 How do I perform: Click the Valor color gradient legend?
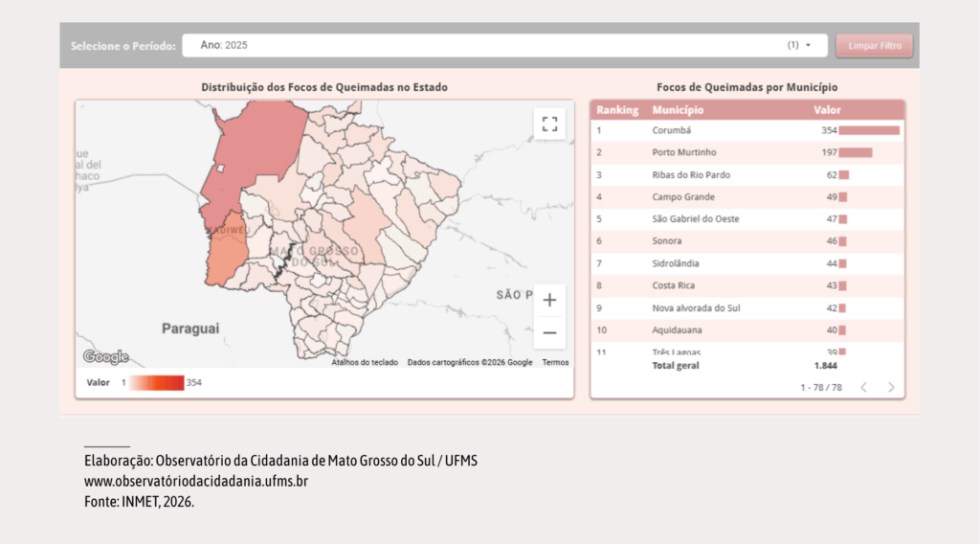pos(157,383)
